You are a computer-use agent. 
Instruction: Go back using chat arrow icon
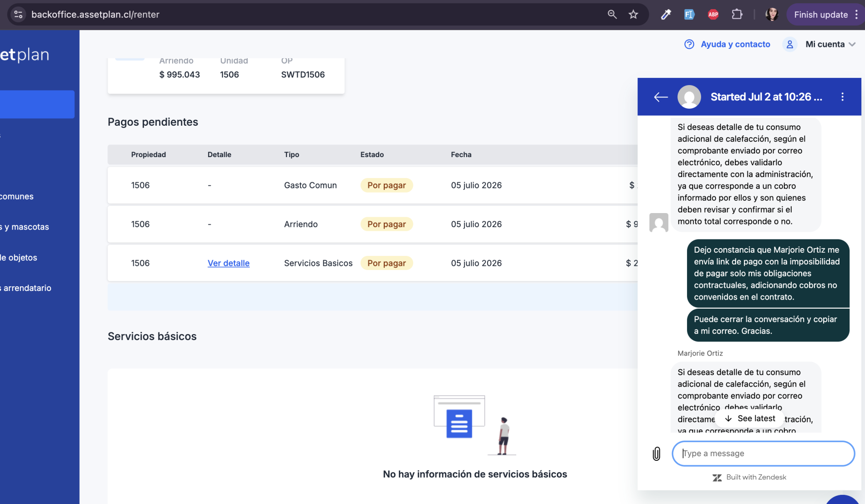[x=661, y=97]
